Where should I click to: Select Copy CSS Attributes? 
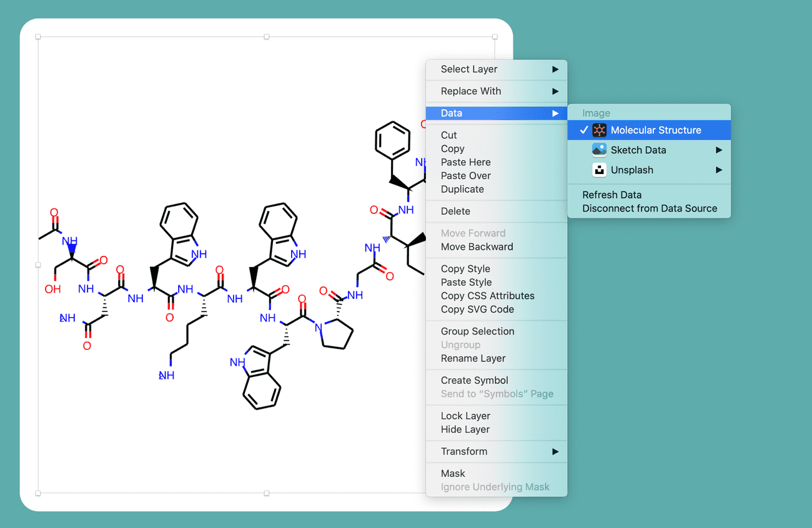point(487,296)
